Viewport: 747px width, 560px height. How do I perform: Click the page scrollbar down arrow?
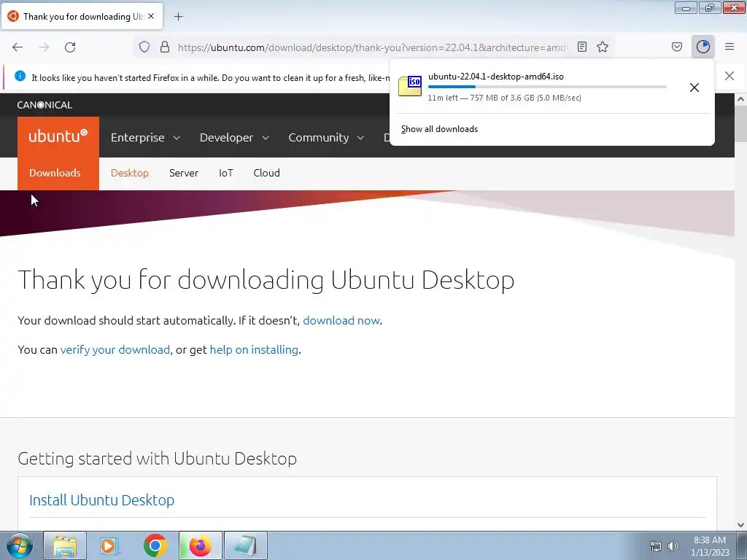pos(740,525)
